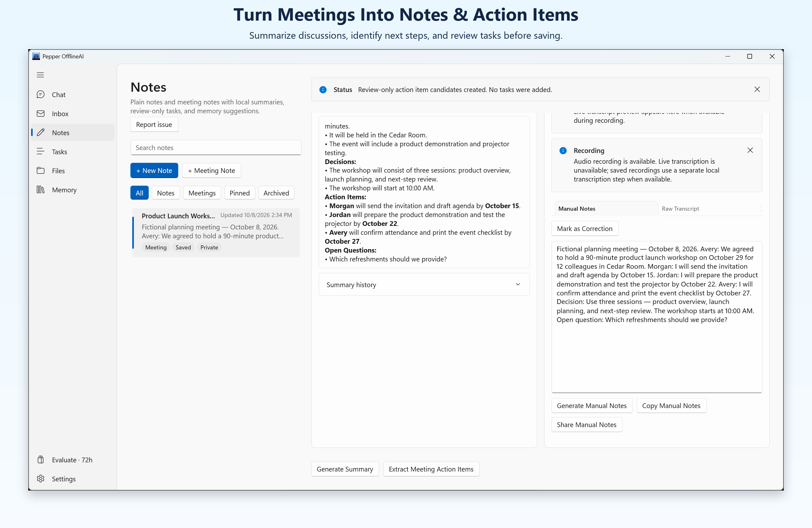Add a new Meeting Note
Viewport: 812px width, 528px height.
pos(212,170)
